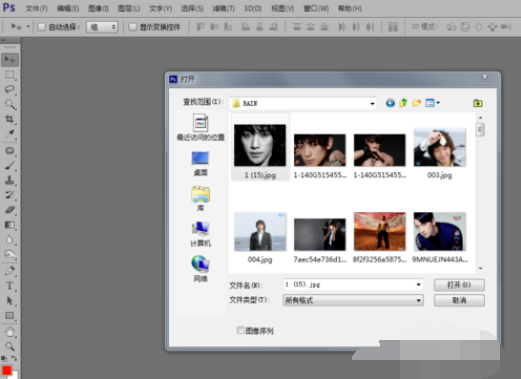Expand the file type format dropdown

point(418,300)
